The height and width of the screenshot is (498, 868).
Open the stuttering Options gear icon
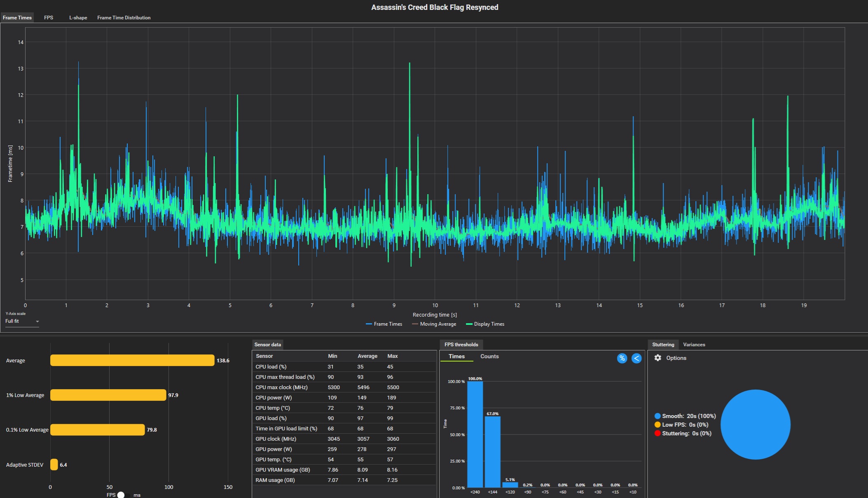[x=658, y=358]
